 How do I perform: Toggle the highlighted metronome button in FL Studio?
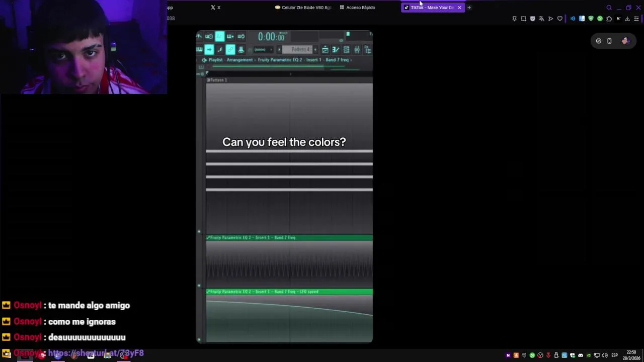point(219,36)
